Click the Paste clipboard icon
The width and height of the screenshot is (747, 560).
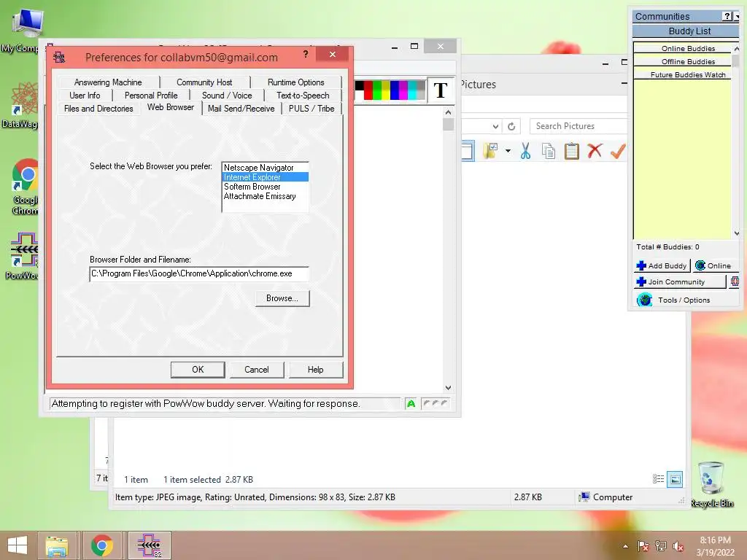coord(572,151)
